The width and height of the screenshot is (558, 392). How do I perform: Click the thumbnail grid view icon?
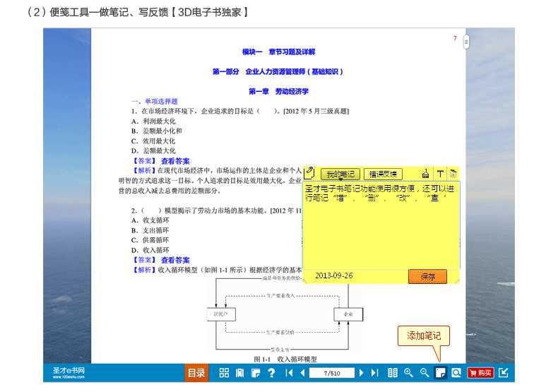224,373
